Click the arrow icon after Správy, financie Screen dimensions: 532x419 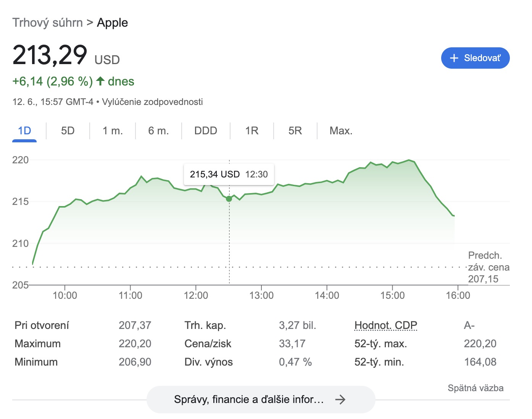point(340,400)
